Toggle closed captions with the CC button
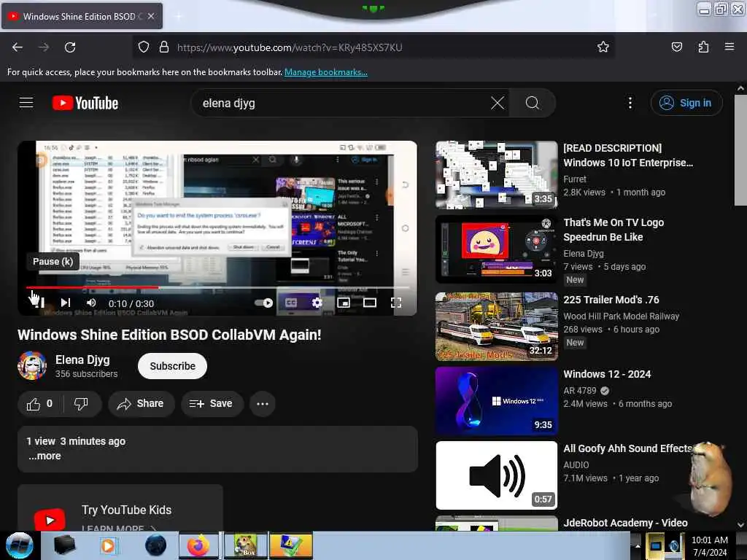The height and width of the screenshot is (560, 747). click(291, 303)
